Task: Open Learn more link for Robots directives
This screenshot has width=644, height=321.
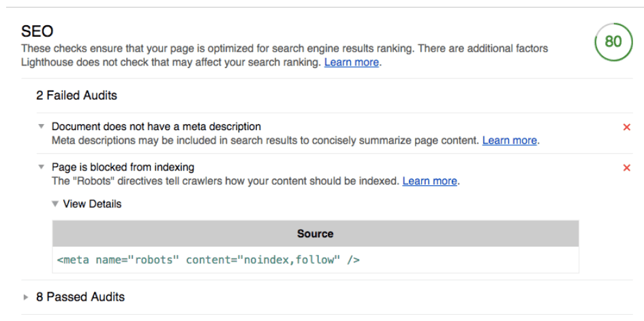Action: pyautogui.click(x=429, y=181)
